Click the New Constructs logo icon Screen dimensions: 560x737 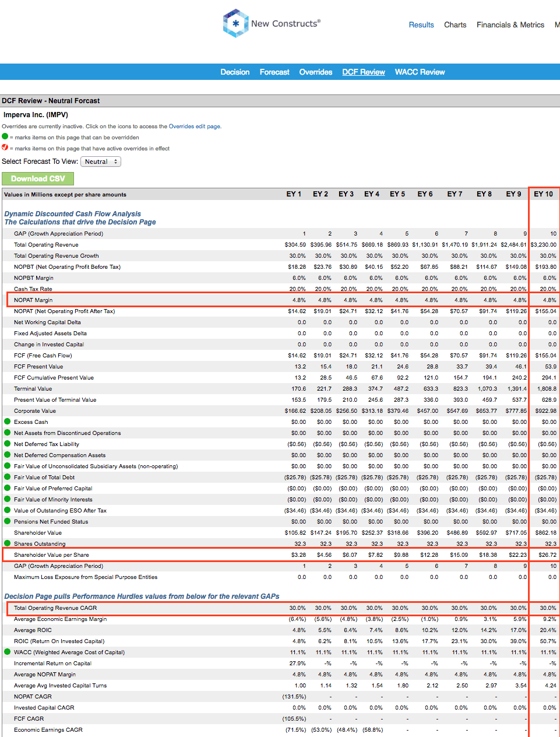236,23
